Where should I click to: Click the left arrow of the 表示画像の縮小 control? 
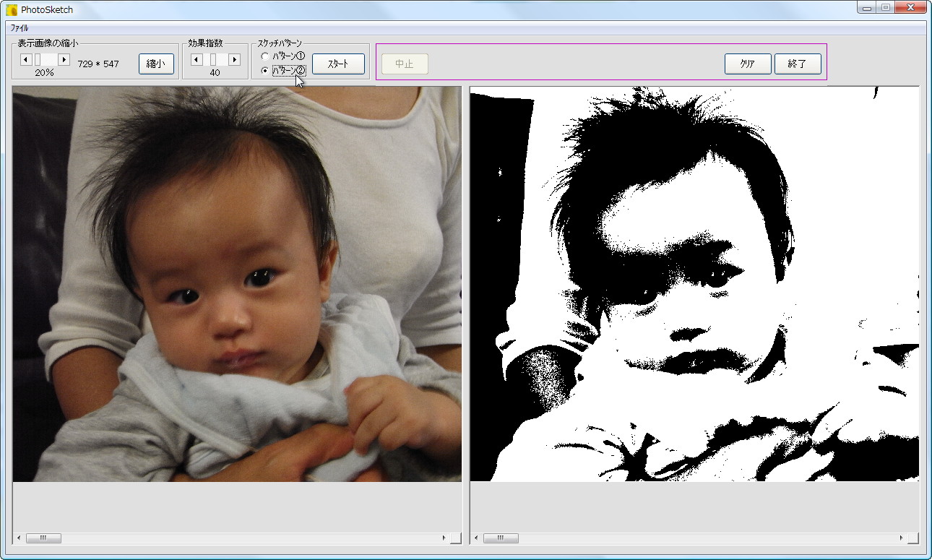coord(26,59)
